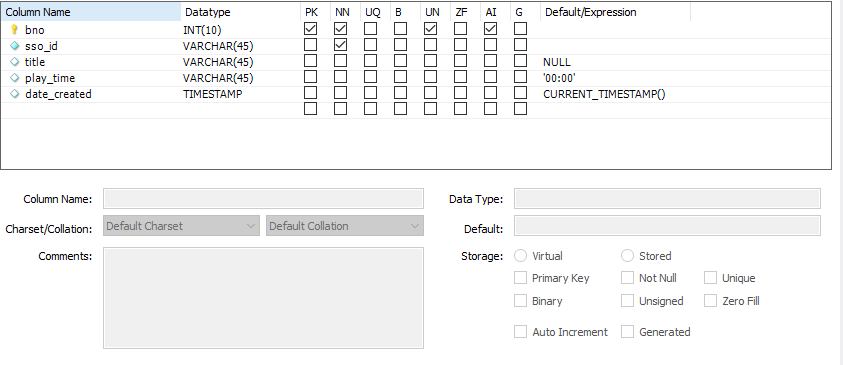Viewport: 843px width, 365px height.
Task: Click the Default input field
Action: (667, 225)
